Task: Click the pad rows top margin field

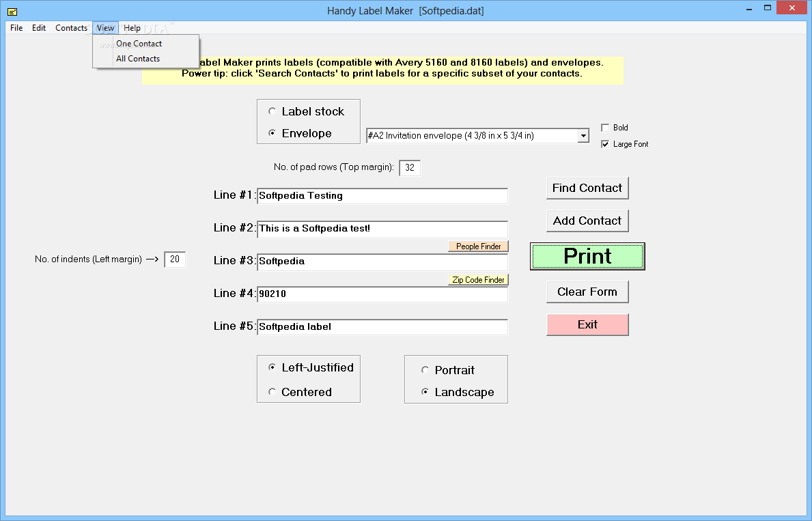Action: point(410,168)
